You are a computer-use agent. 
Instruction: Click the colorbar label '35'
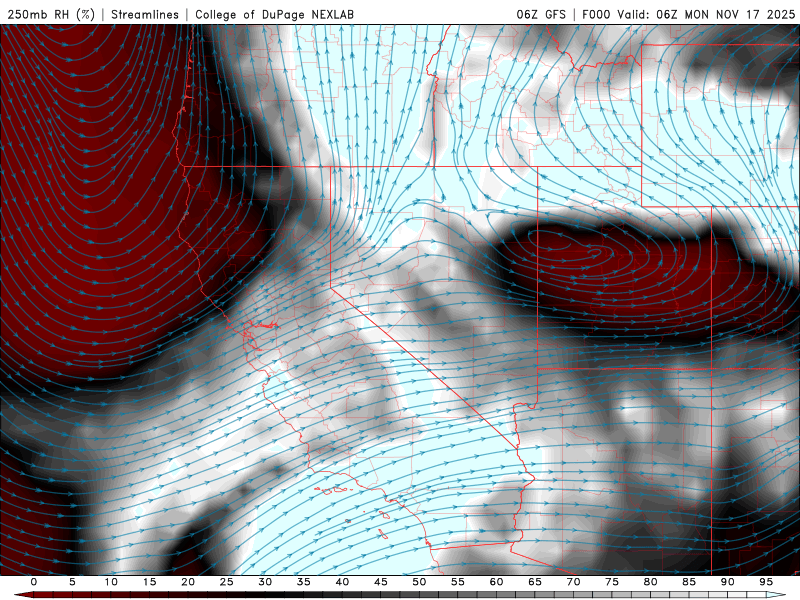(x=304, y=582)
